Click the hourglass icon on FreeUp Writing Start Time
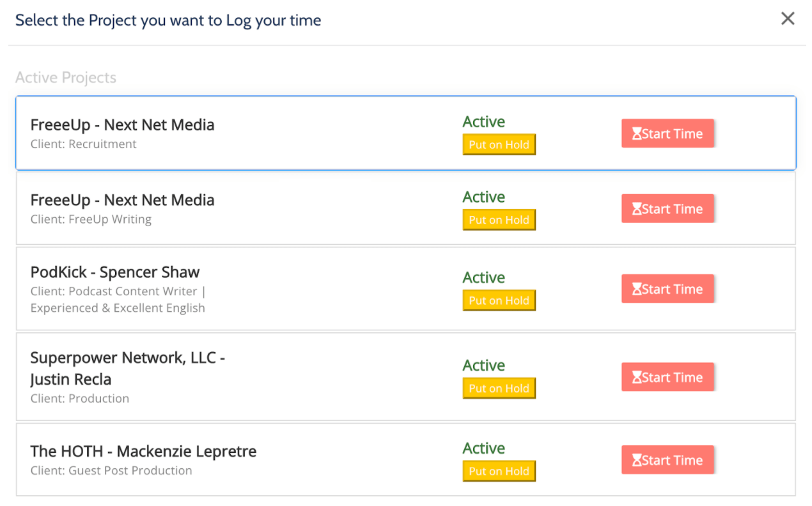 (637, 208)
